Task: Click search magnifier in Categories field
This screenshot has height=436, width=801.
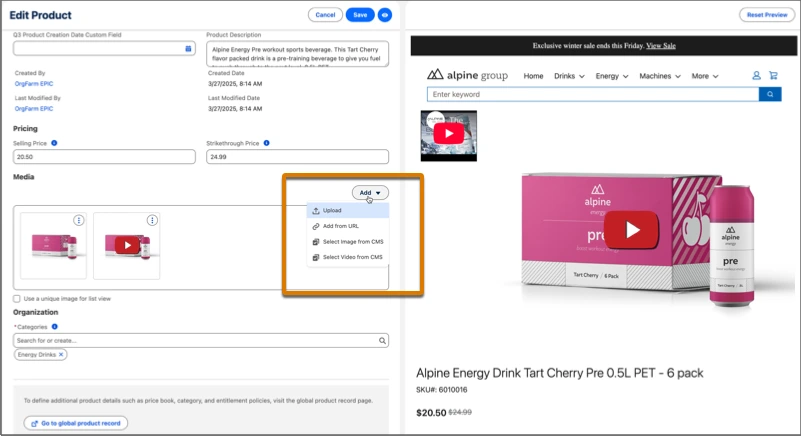Action: pyautogui.click(x=382, y=340)
